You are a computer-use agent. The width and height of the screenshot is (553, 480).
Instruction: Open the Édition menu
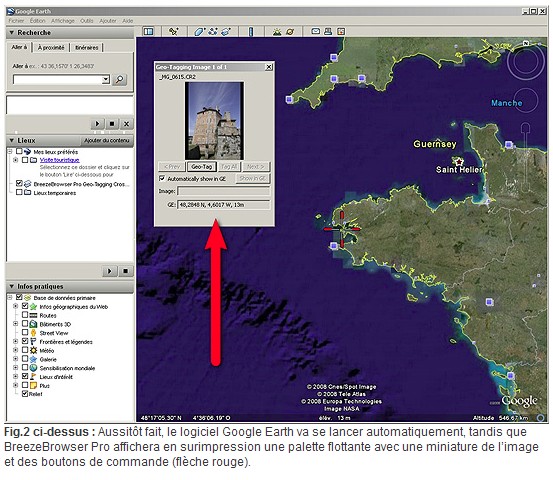coord(38,21)
